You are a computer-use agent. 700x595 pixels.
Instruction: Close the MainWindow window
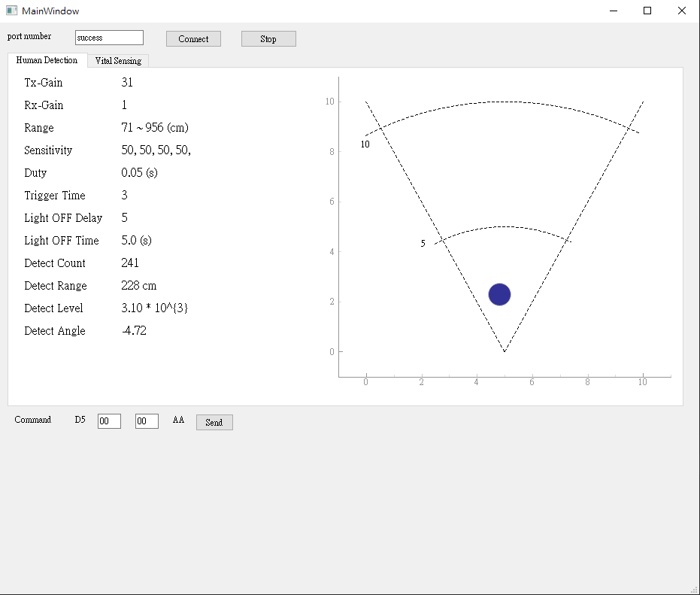click(x=682, y=11)
